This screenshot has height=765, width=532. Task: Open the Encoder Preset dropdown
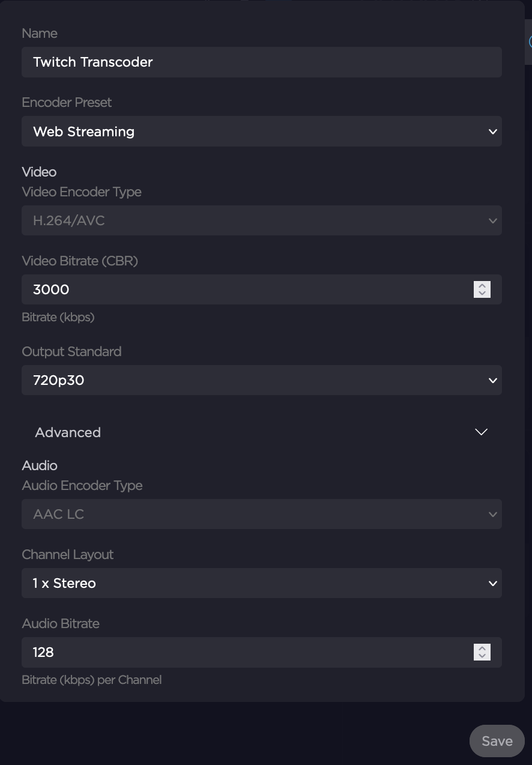(262, 131)
